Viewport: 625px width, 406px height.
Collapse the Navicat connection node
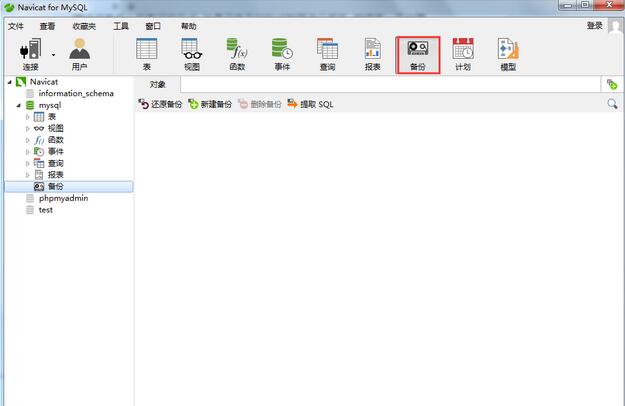click(10, 82)
